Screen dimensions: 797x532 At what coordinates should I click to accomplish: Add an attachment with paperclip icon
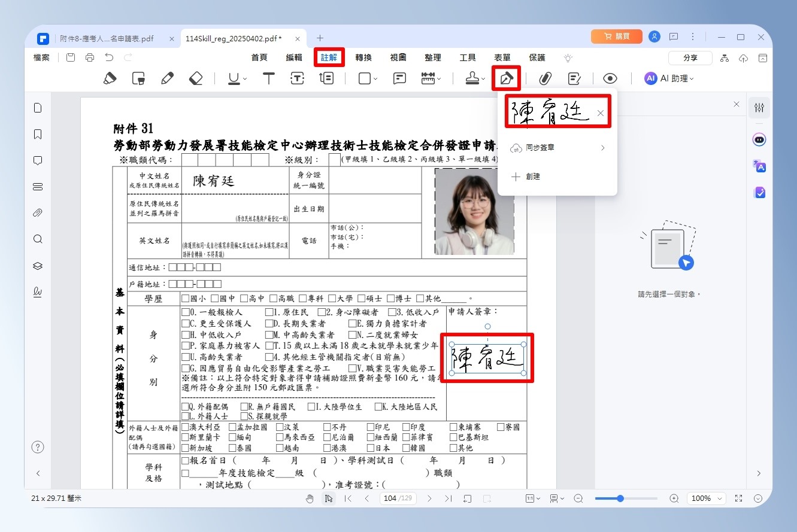545,78
